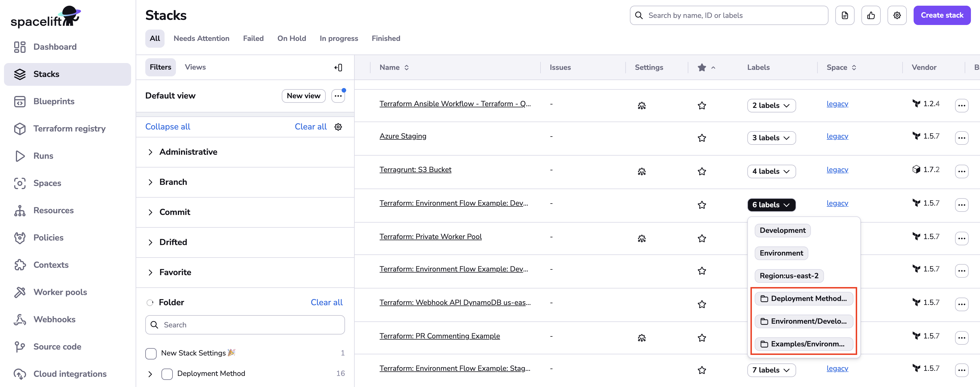
Task: Go to Policies in sidebar
Action: pyautogui.click(x=48, y=237)
